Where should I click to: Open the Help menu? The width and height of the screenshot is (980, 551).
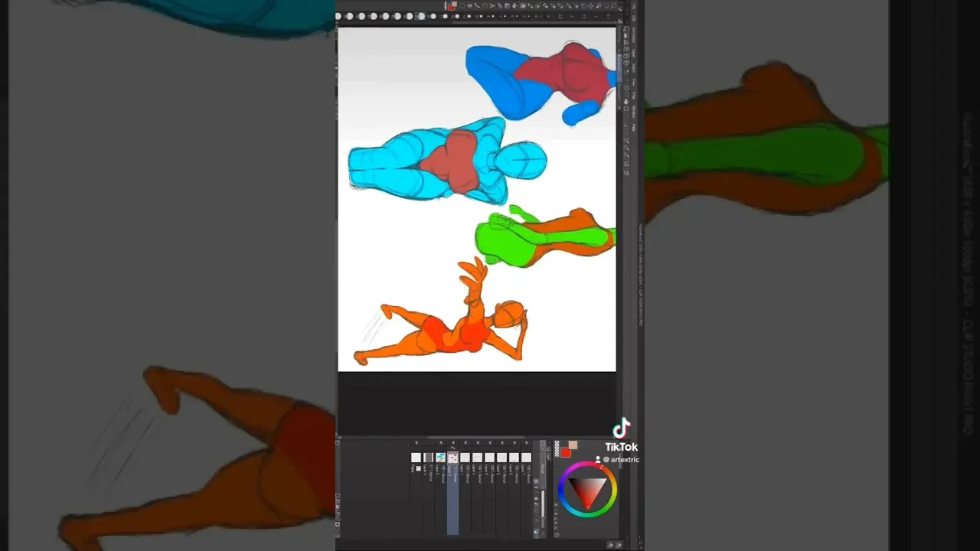634,127
